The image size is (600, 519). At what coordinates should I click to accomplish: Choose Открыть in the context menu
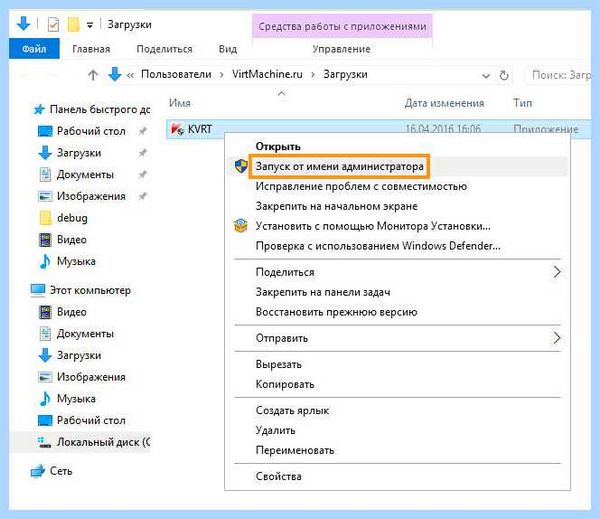[278, 147]
